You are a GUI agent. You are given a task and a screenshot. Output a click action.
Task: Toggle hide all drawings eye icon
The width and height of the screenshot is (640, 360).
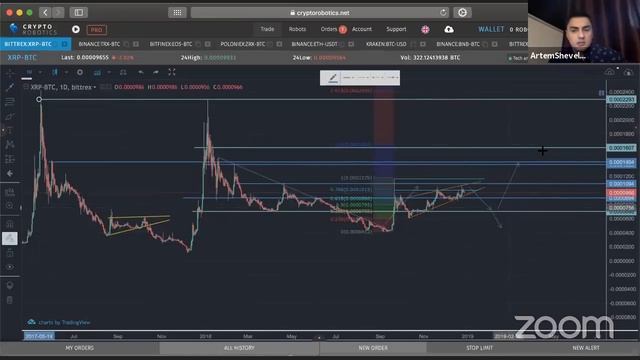click(x=10, y=267)
